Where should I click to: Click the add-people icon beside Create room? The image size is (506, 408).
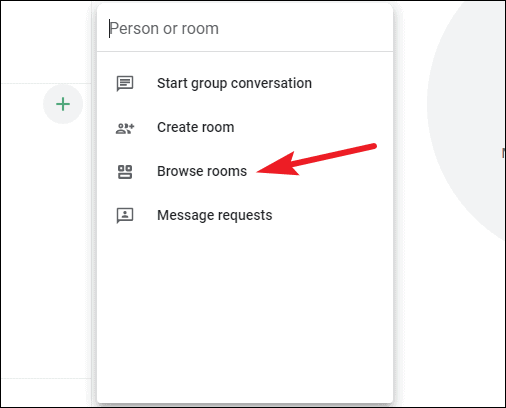click(125, 128)
